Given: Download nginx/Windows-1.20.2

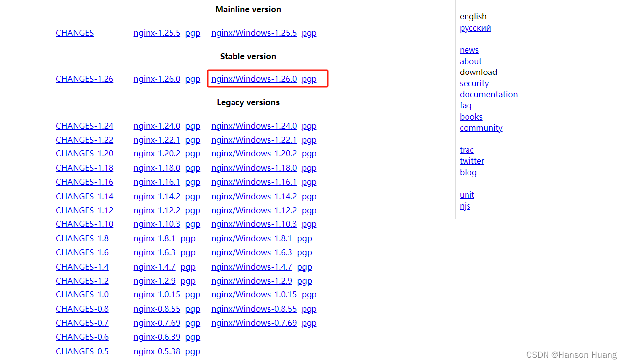Looking at the screenshot, I should click(254, 153).
